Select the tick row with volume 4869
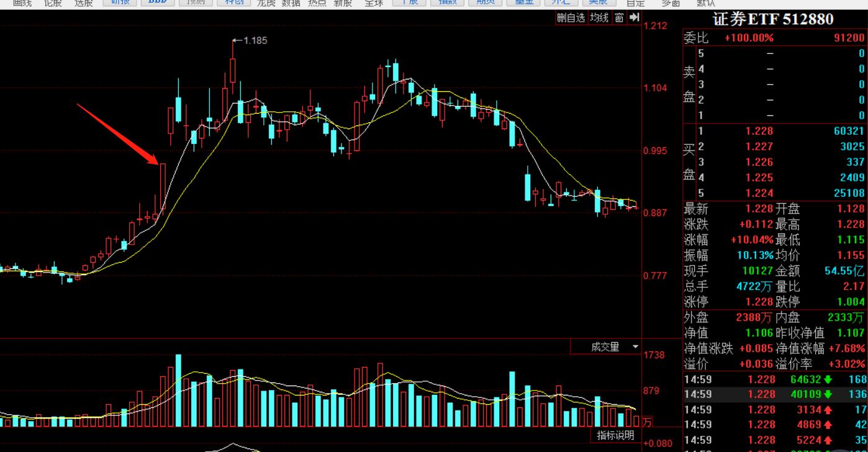Image resolution: width=868 pixels, height=452 pixels. (x=775, y=425)
